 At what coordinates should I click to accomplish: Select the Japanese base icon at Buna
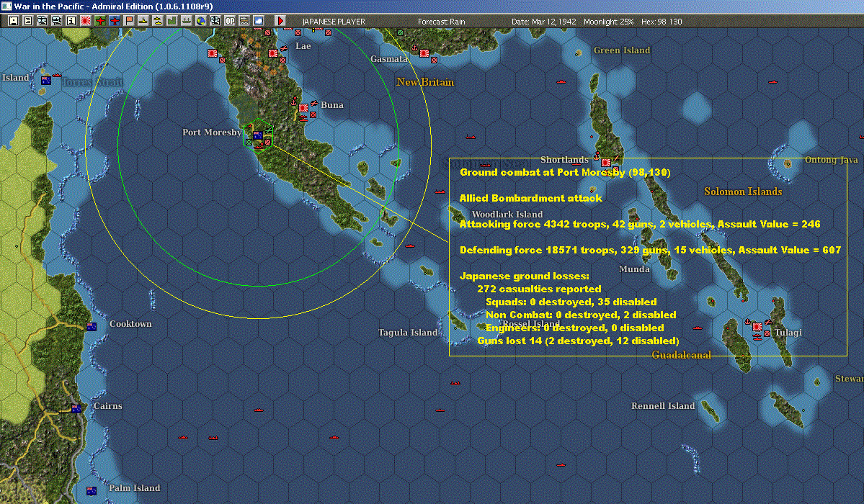303,108
